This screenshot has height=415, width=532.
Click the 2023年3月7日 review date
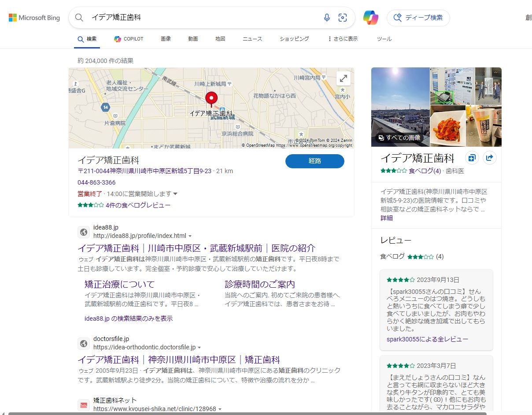[436, 366]
